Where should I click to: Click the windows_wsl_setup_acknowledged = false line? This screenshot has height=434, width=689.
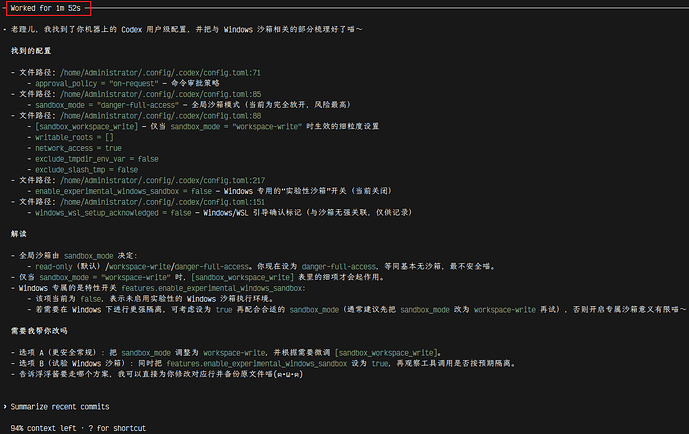coord(113,213)
